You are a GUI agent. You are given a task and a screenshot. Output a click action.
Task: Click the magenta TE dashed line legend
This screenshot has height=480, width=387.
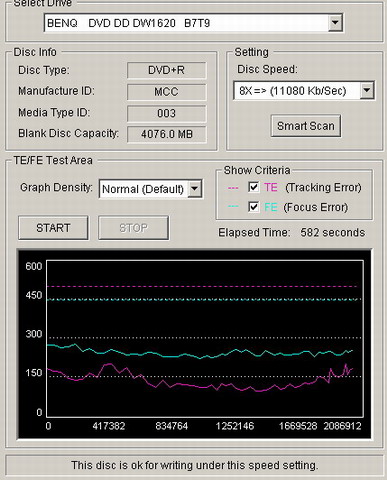coord(233,188)
